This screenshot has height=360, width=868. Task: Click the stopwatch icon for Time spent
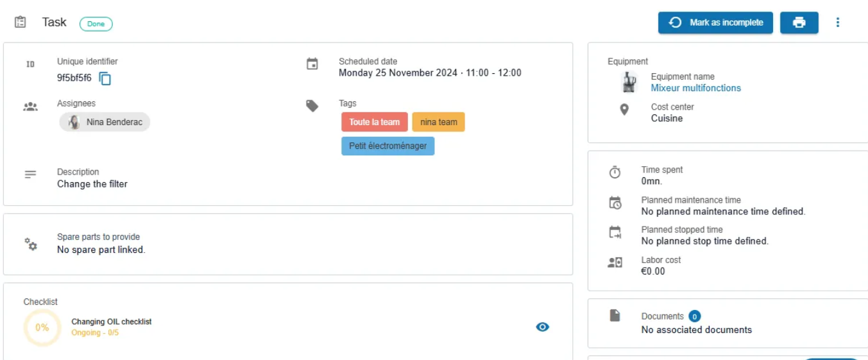(615, 173)
